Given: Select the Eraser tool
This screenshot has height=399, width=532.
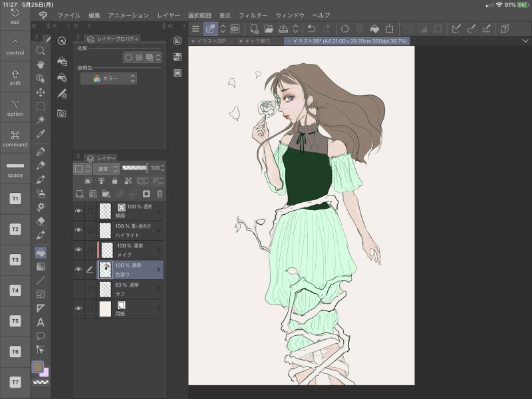Looking at the screenshot, I should point(41,221).
